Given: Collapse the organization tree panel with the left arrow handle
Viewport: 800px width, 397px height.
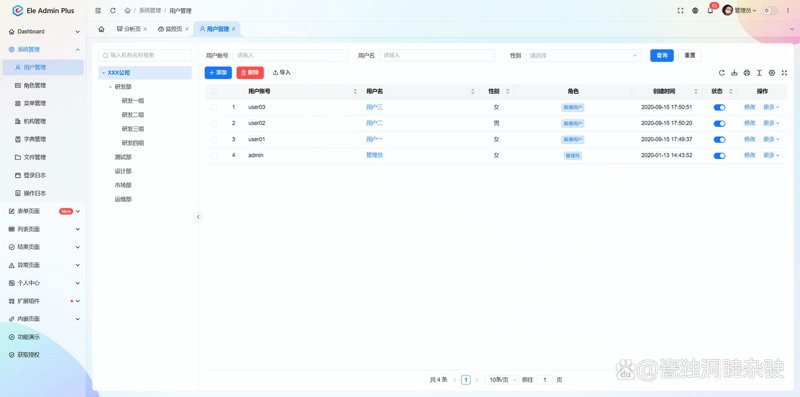Looking at the screenshot, I should click(x=198, y=217).
